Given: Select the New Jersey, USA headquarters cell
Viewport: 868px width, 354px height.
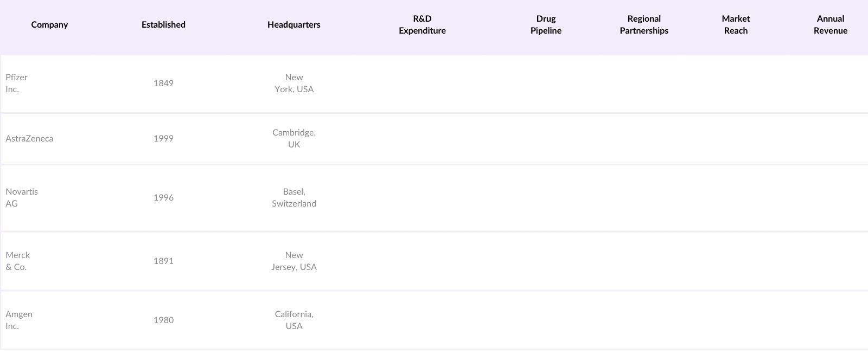Looking at the screenshot, I should 293,261.
